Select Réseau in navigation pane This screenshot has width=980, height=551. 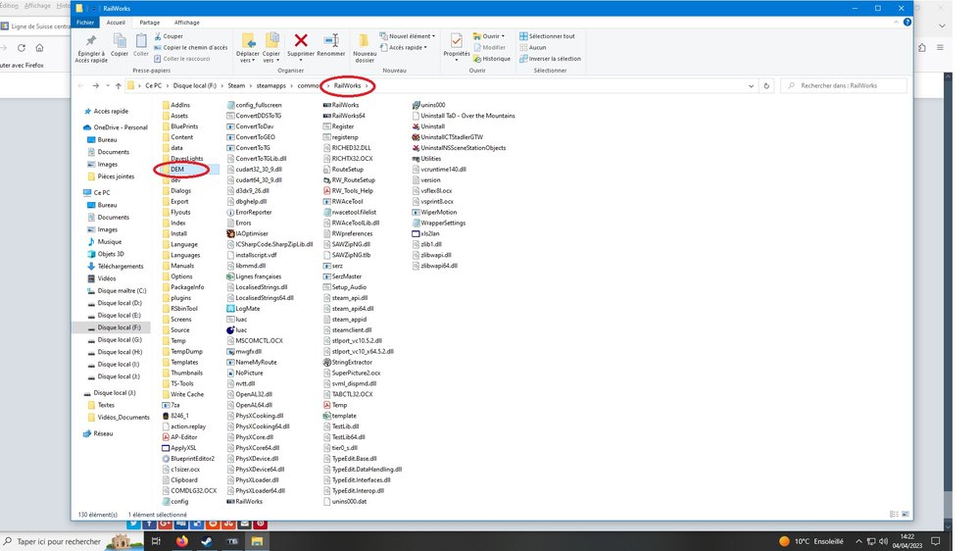(x=103, y=433)
